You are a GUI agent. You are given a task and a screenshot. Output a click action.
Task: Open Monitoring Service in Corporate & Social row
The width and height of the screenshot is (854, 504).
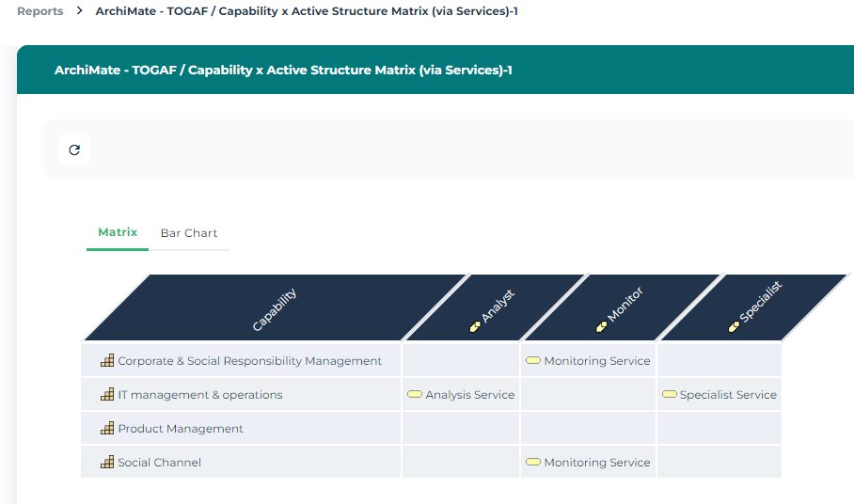point(596,361)
